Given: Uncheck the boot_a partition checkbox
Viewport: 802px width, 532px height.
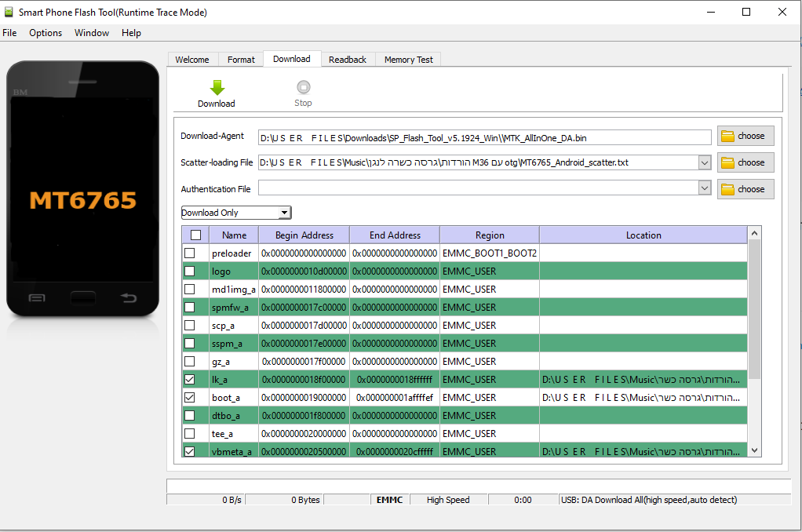Looking at the screenshot, I should pyautogui.click(x=190, y=398).
